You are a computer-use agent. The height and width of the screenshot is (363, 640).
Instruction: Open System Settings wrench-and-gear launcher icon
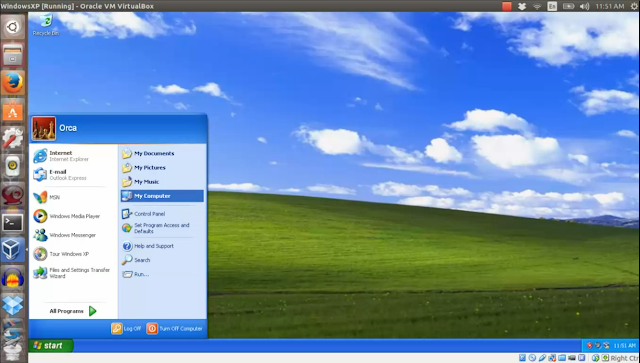pyautogui.click(x=13, y=138)
